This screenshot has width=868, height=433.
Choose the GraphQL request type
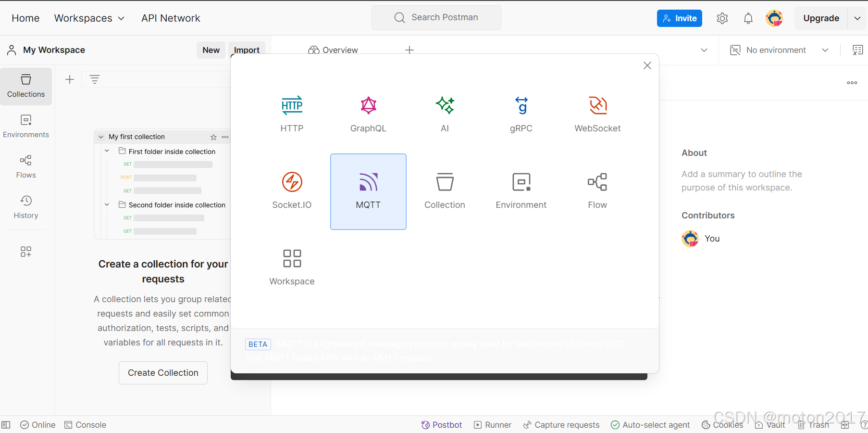click(x=368, y=115)
